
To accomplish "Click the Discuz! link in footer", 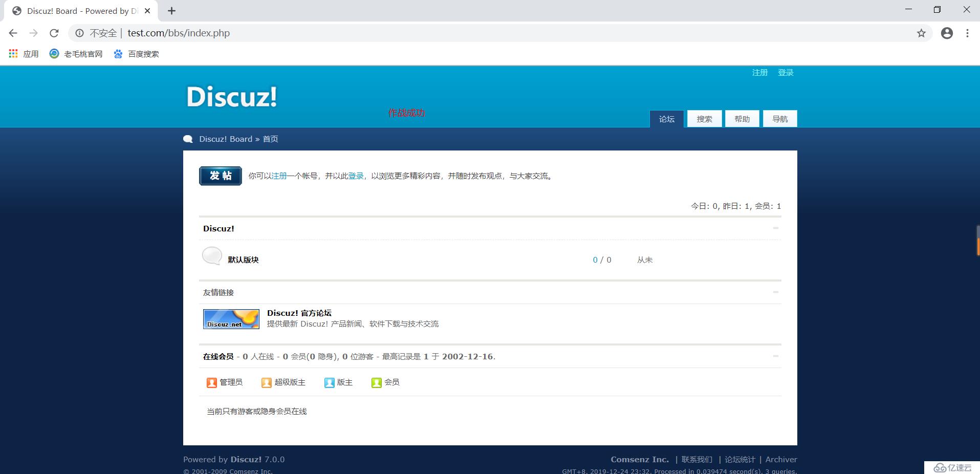I will (246, 460).
